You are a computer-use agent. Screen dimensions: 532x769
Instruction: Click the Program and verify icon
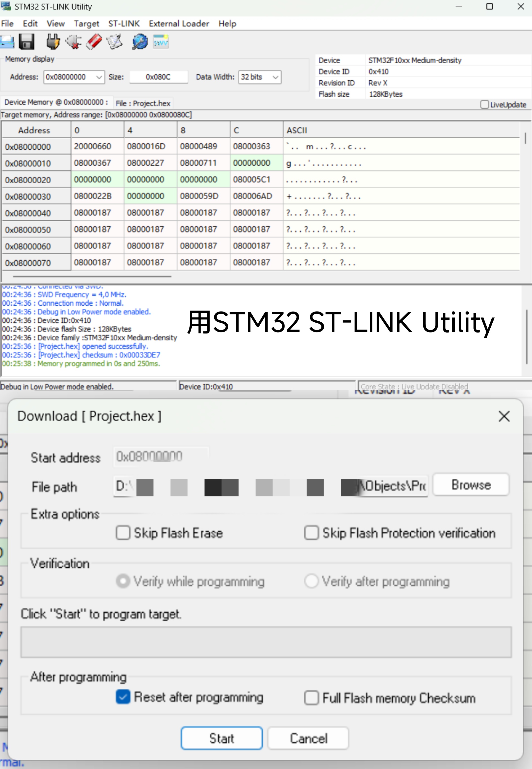114,42
